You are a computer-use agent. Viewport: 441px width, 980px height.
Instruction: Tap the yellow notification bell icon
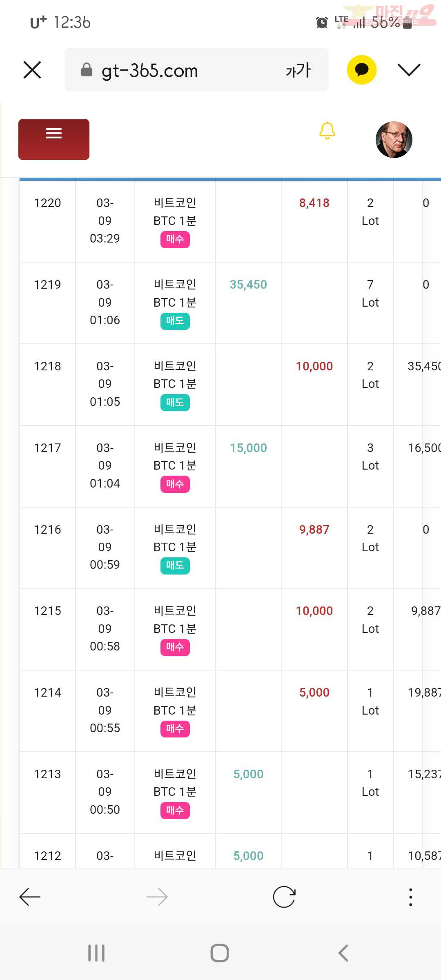[x=327, y=131]
